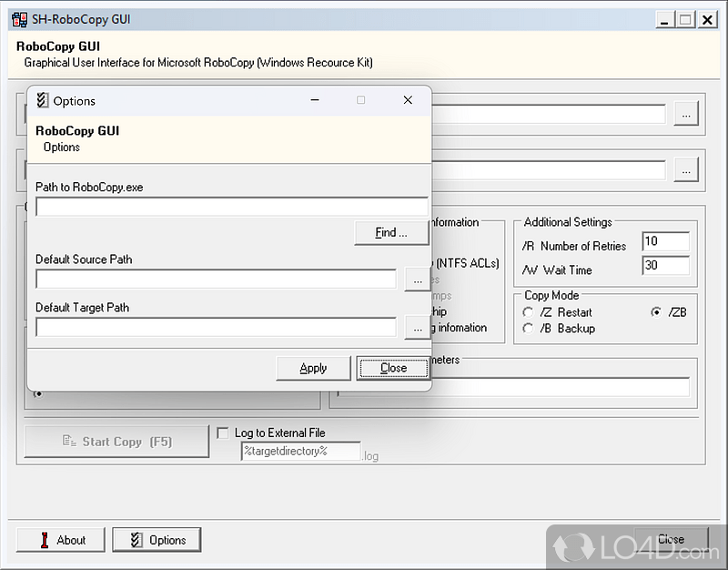Close the Options dialog via title X
The width and height of the screenshot is (728, 570).
pyautogui.click(x=408, y=100)
